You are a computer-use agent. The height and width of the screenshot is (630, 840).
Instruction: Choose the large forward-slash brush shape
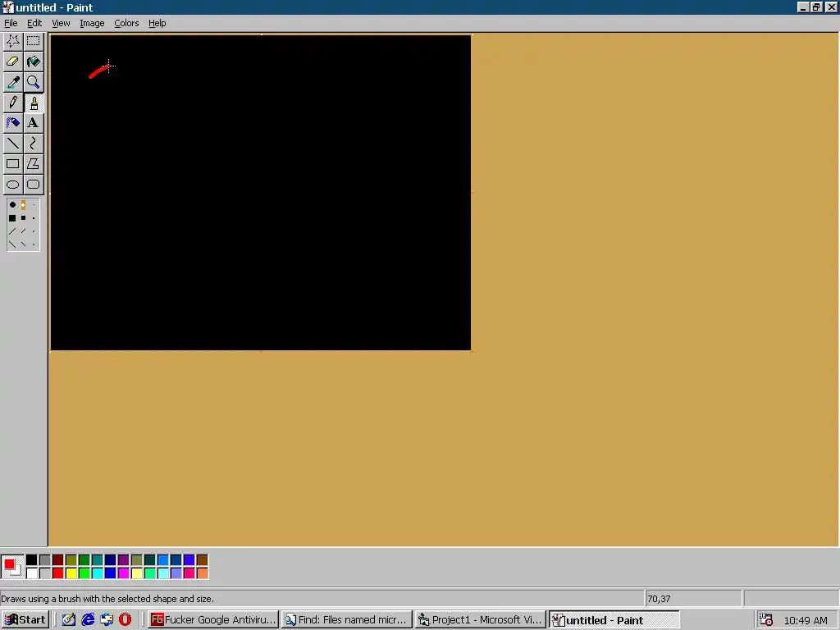point(12,231)
